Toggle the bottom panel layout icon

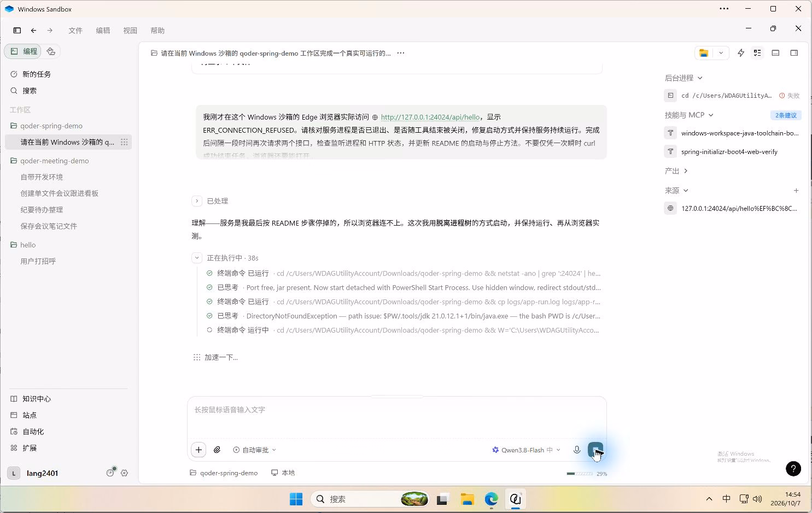click(775, 53)
